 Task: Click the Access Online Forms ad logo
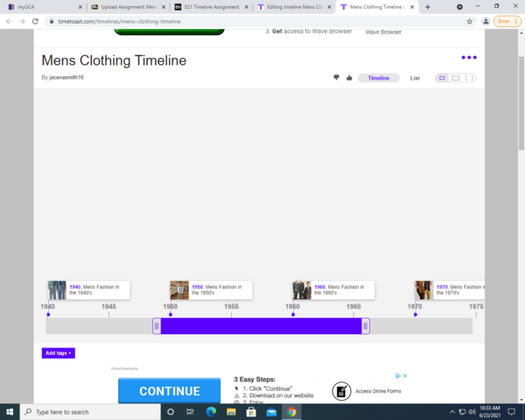pyautogui.click(x=341, y=391)
